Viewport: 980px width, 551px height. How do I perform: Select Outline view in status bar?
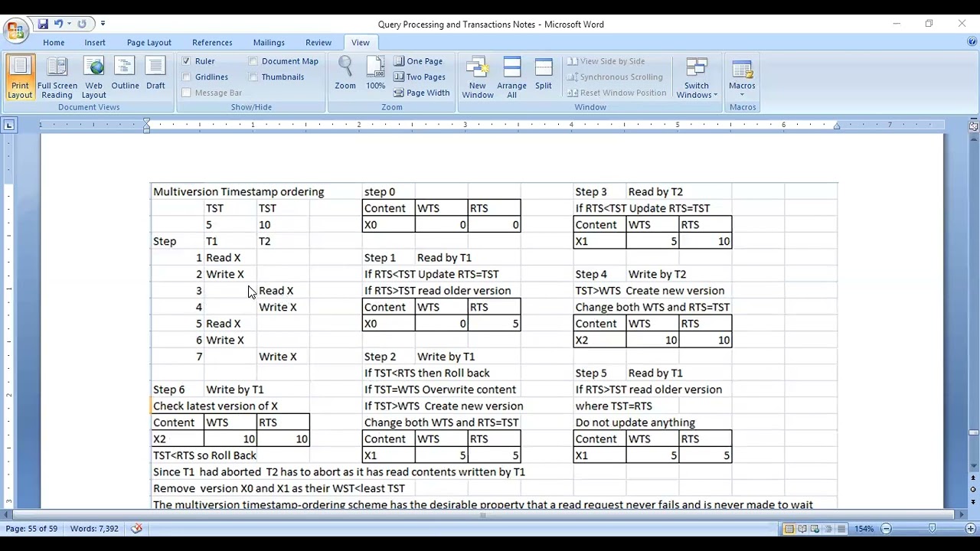[828, 529]
